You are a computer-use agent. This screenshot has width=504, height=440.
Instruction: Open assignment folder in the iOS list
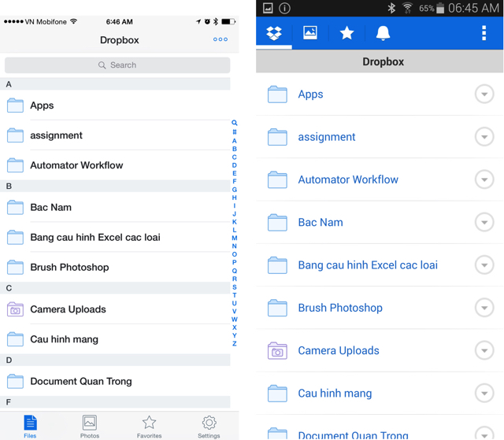click(x=115, y=135)
